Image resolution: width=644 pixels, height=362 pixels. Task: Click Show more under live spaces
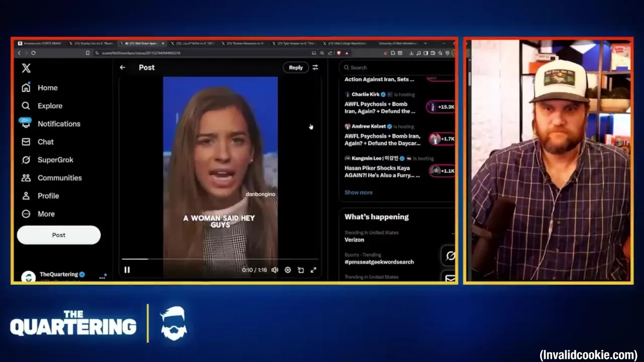pyautogui.click(x=358, y=193)
